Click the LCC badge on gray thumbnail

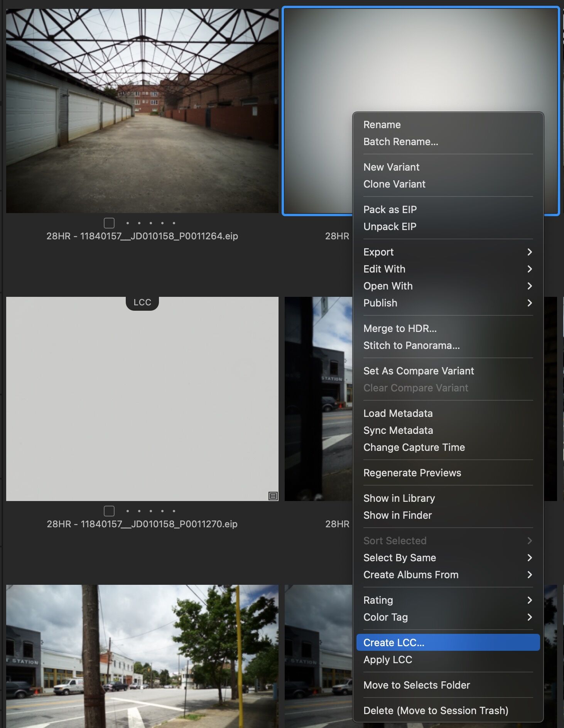[x=142, y=303]
